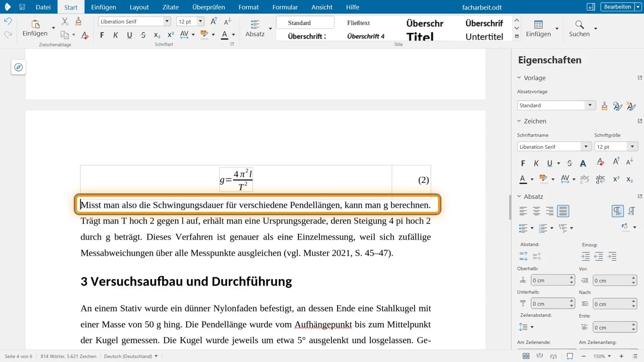Image resolution: width=644 pixels, height=362 pixels.
Task: Click the Absatz button in ribbon
Action: click(255, 28)
